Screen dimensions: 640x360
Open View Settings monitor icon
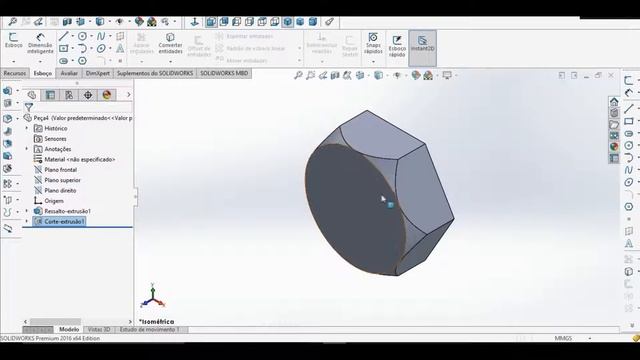point(447,75)
